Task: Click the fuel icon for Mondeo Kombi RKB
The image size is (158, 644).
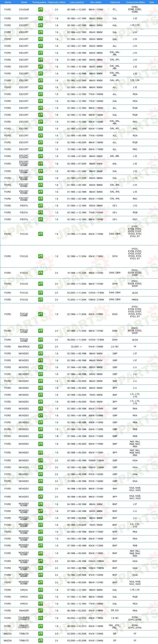Action: coord(40,546)
